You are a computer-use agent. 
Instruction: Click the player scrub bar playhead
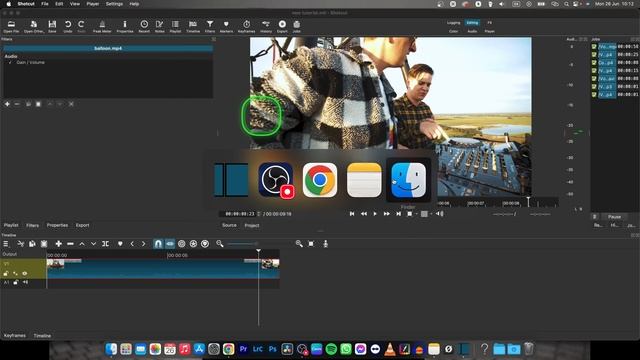(x=528, y=201)
